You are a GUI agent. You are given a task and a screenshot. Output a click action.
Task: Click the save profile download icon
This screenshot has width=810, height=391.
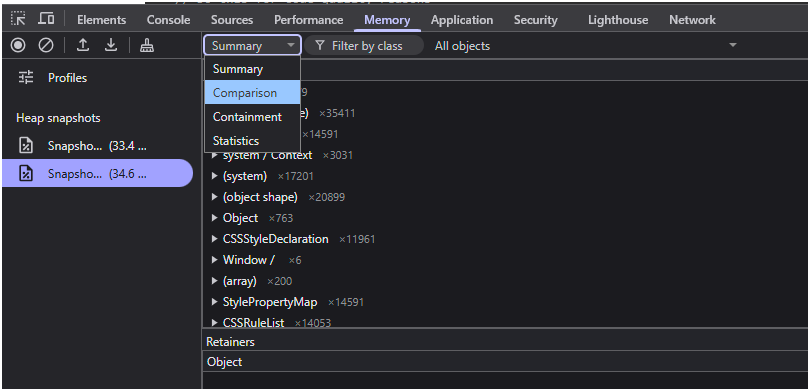111,45
